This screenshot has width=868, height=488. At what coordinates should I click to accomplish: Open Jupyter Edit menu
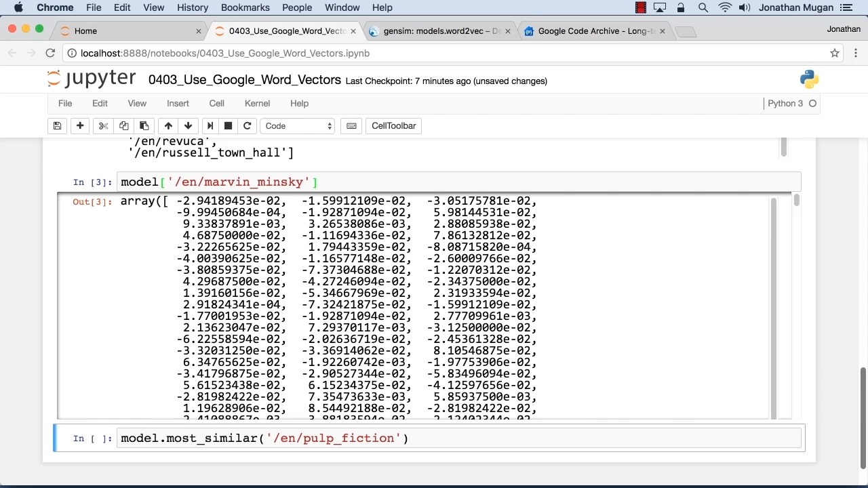[100, 103]
